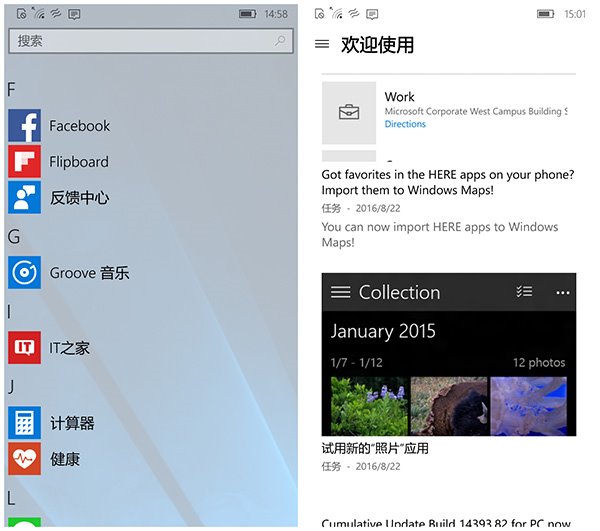Jump to letter J section header
Viewport: 600px width, 531px height.
[11, 387]
